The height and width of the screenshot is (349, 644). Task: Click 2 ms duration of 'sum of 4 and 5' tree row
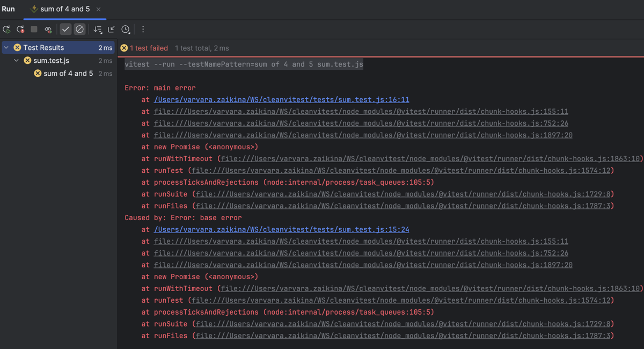point(105,74)
